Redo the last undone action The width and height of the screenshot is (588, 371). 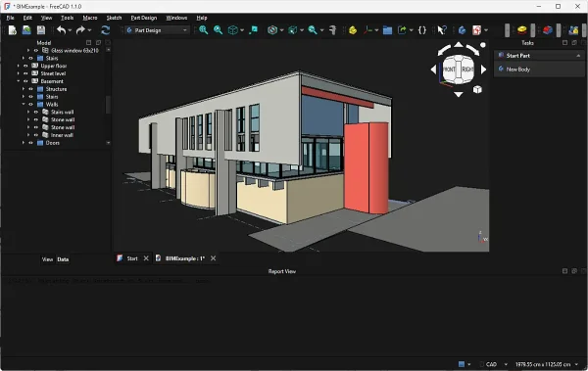(80, 30)
